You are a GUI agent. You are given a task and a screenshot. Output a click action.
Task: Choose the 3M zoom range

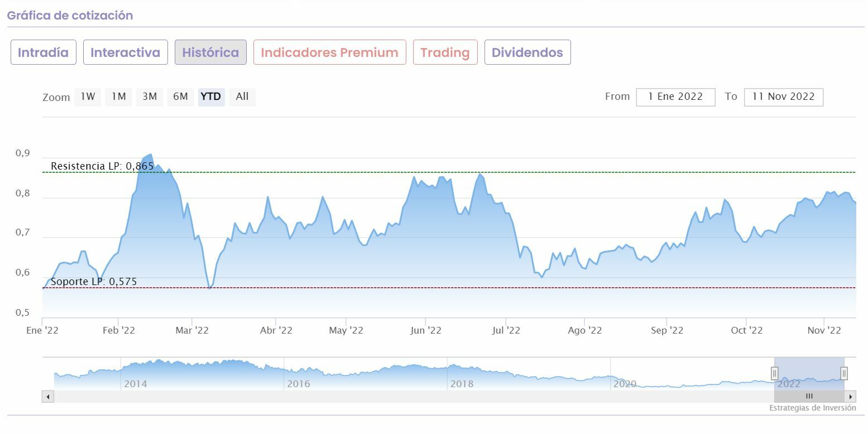(149, 97)
